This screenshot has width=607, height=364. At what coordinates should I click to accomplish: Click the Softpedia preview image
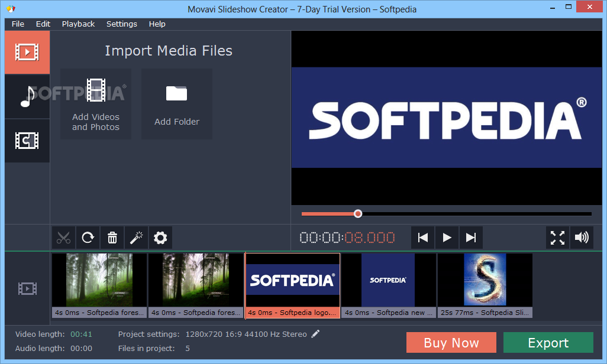pos(446,118)
